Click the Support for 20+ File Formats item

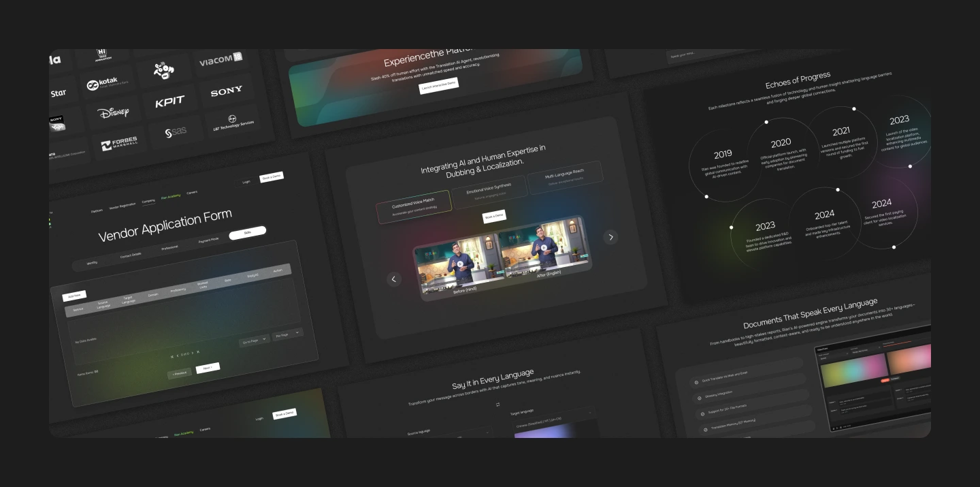753,404
